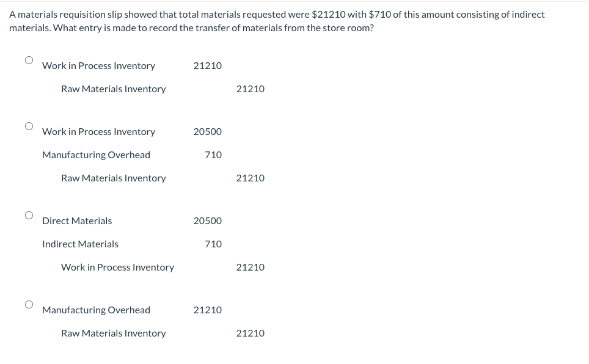The height and width of the screenshot is (364, 589).
Task: Select the Manufacturing Overhead 21210 answer option
Action: (x=29, y=304)
